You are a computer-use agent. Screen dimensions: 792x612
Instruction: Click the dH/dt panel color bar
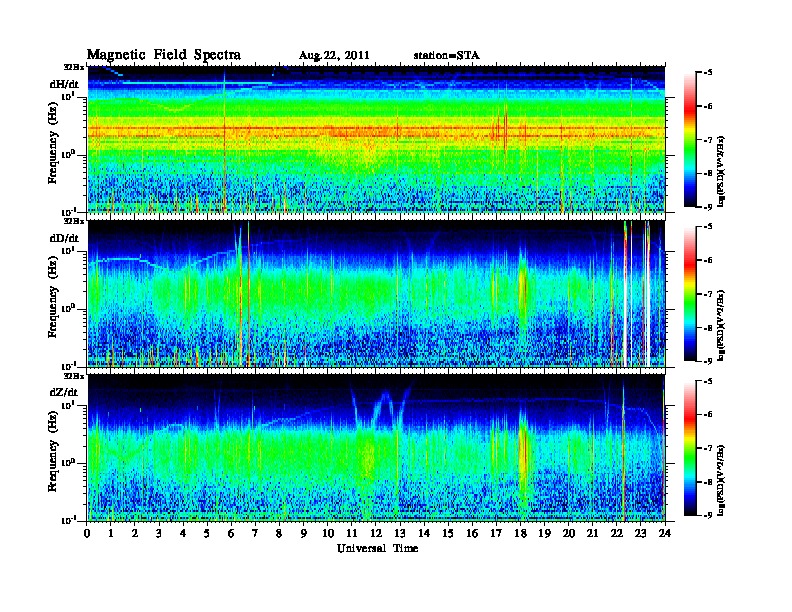690,140
